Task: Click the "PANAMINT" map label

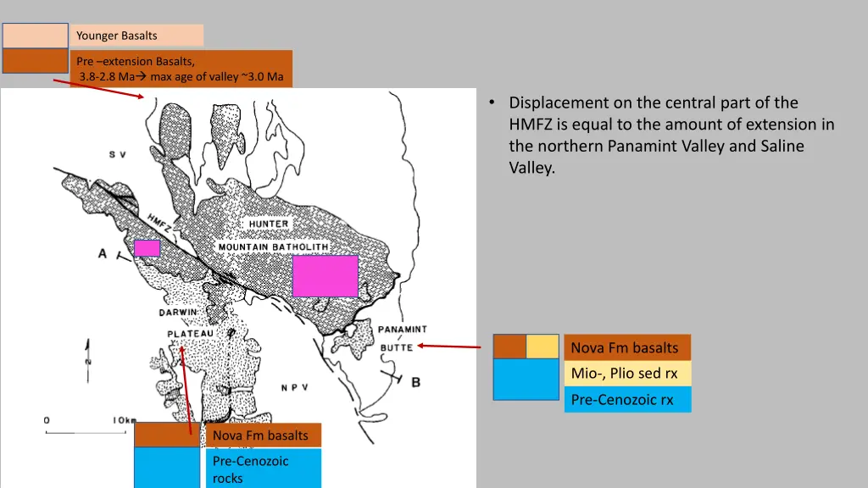Action: pyautogui.click(x=403, y=330)
